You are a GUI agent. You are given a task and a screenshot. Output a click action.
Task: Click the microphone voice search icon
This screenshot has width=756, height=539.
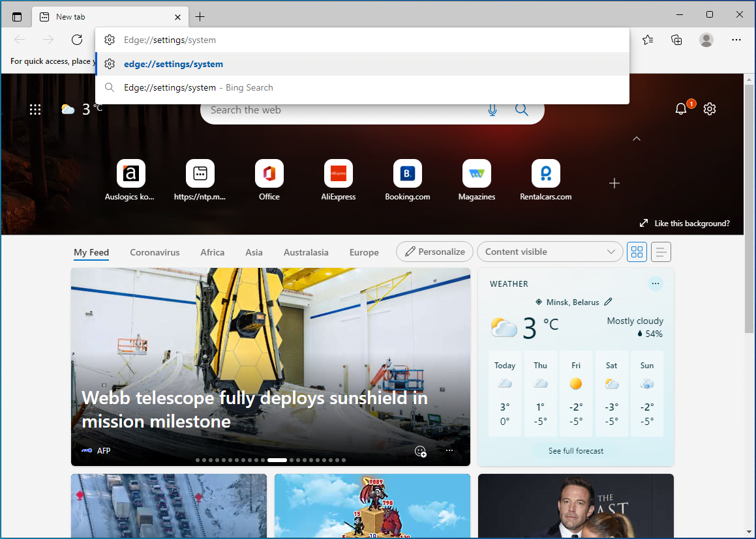tap(492, 110)
